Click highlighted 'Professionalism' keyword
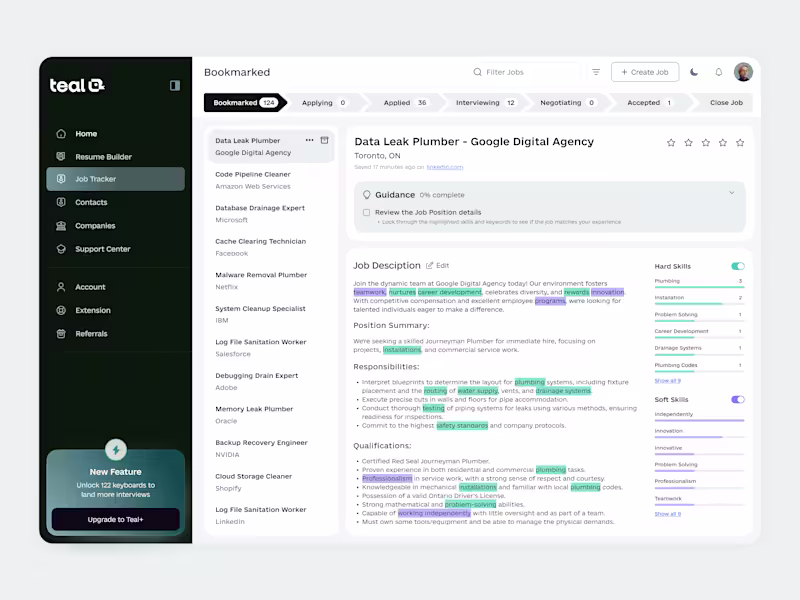This screenshot has width=800, height=600. pyautogui.click(x=387, y=479)
